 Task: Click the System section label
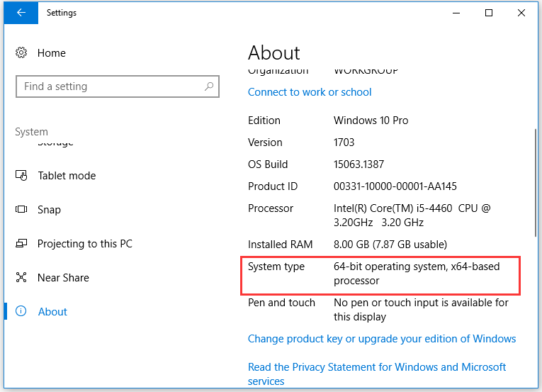pos(31,132)
